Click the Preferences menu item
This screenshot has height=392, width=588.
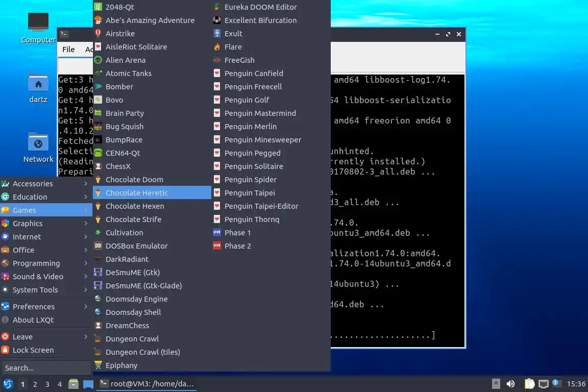[46, 306]
